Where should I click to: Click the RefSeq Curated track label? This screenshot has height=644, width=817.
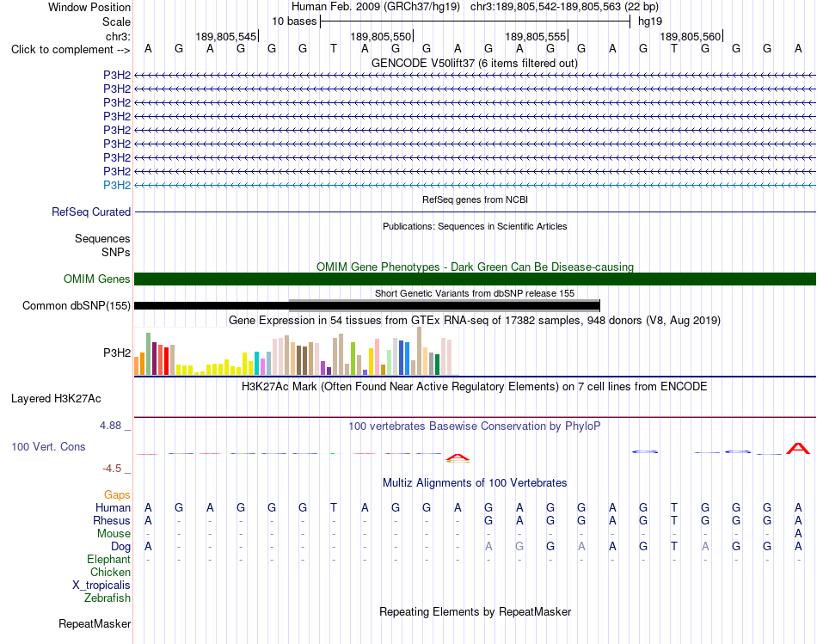click(91, 212)
